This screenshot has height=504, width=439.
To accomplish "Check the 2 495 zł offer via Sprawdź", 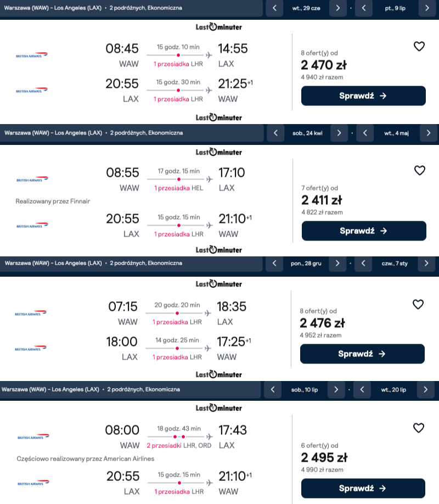I will coord(363,488).
